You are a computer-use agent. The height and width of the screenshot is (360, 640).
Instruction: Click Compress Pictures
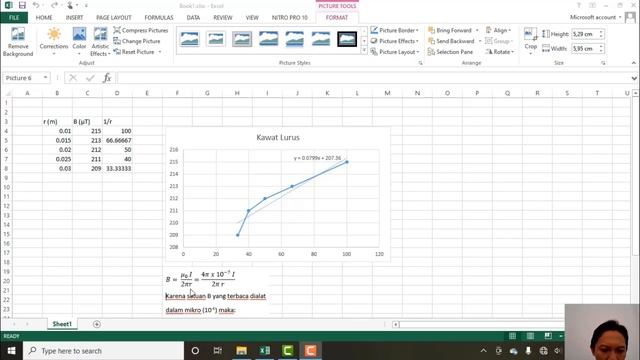pos(140,30)
